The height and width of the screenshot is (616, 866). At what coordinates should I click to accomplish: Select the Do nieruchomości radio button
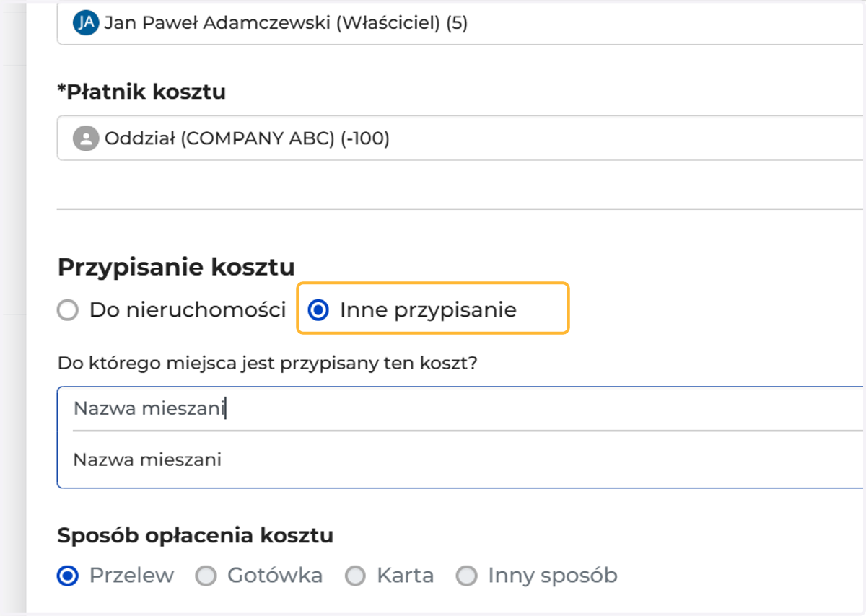point(67,311)
